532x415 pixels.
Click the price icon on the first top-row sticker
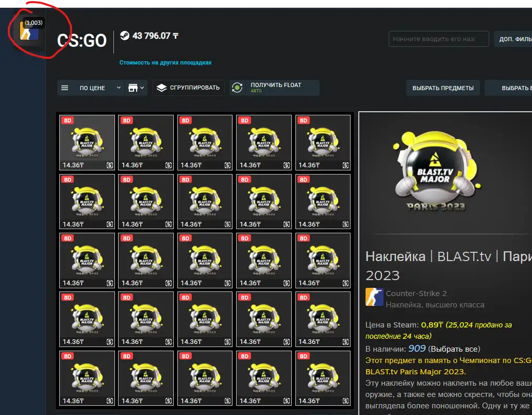110,165
